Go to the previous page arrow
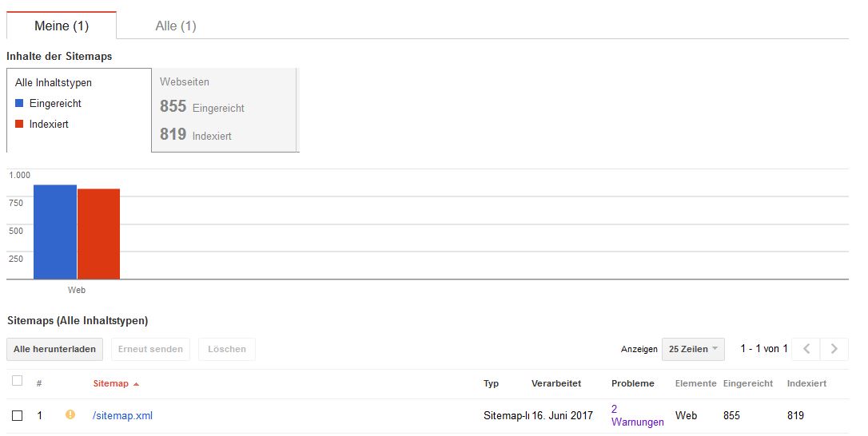This screenshot has height=436, width=868. pyautogui.click(x=806, y=349)
